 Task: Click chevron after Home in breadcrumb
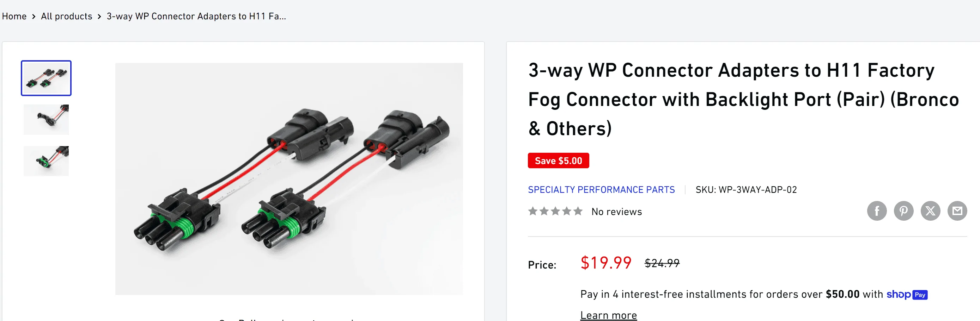(x=34, y=16)
